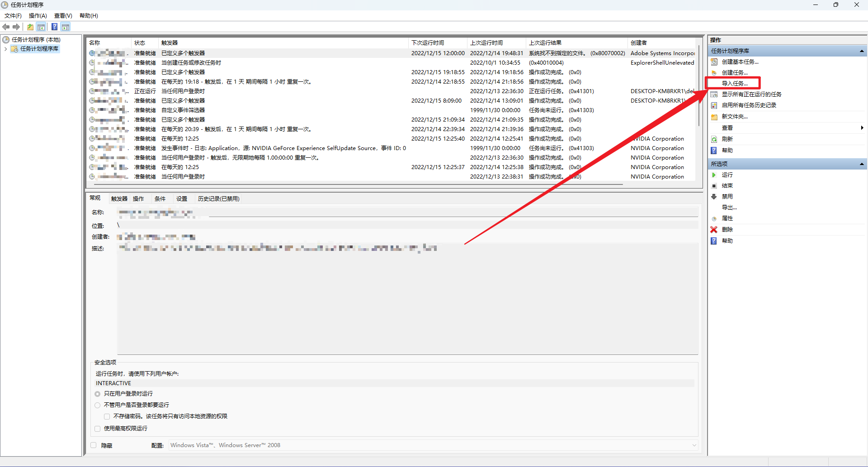Click the task icon in ExplorerShellUnelevated row
The image size is (868, 467).
[x=92, y=63]
